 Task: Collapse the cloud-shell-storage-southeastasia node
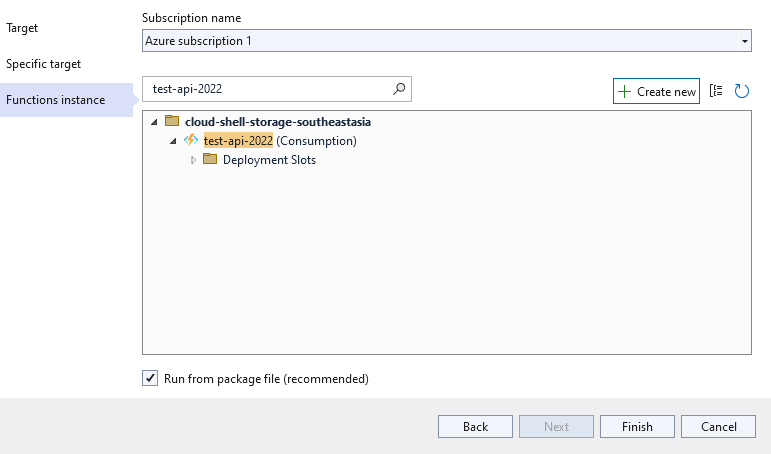click(154, 121)
